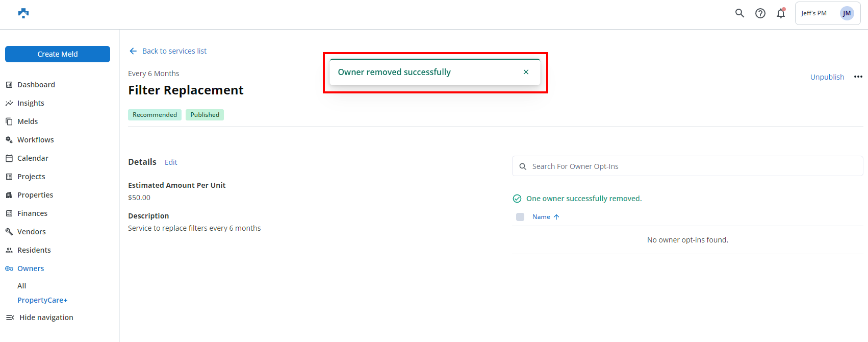Select PropertyCare+ under Owners

tap(42, 300)
